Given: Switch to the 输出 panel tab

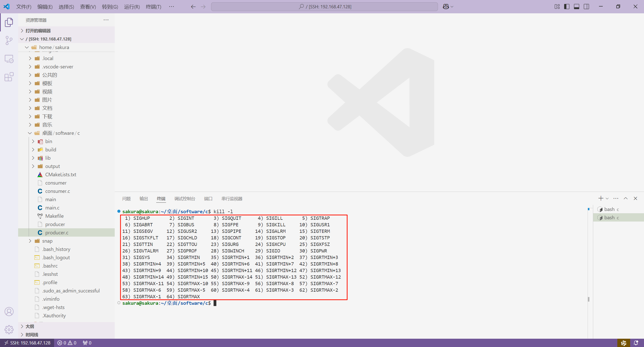Looking at the screenshot, I should [144, 199].
